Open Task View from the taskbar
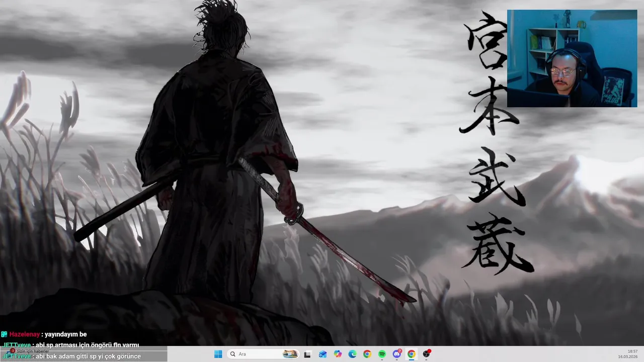 (307, 354)
